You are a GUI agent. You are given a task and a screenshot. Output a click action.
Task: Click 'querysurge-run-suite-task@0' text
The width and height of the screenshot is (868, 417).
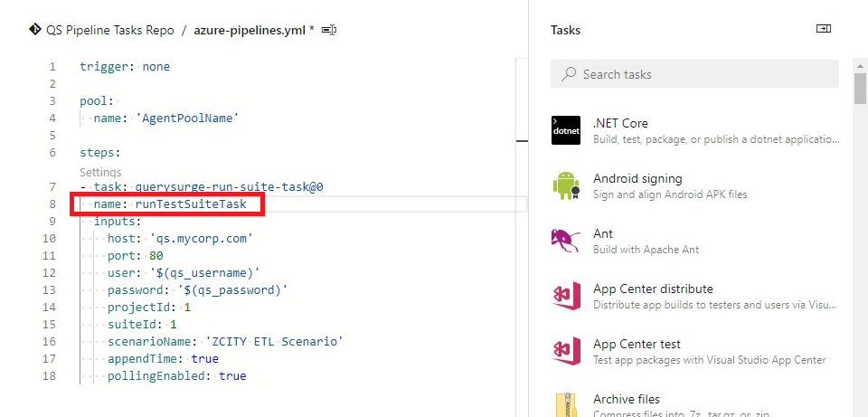pyautogui.click(x=229, y=187)
